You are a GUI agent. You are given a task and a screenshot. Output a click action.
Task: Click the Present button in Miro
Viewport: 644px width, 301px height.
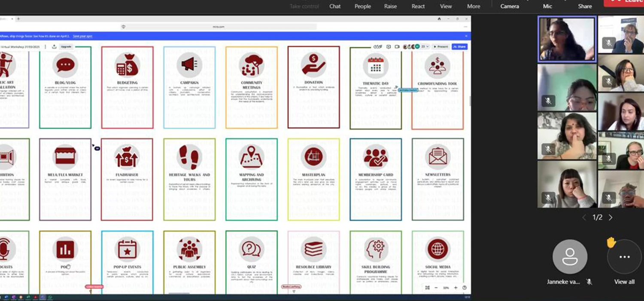click(x=441, y=46)
